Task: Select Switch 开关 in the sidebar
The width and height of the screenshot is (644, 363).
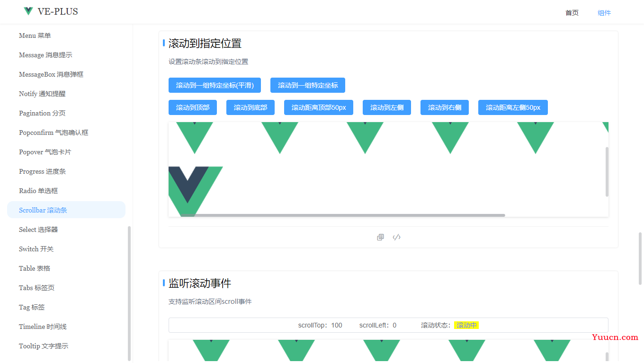Action: point(36,249)
